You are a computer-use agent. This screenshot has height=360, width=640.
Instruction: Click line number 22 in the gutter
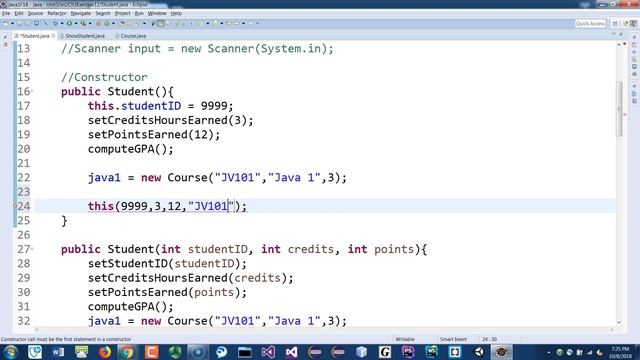click(24, 178)
